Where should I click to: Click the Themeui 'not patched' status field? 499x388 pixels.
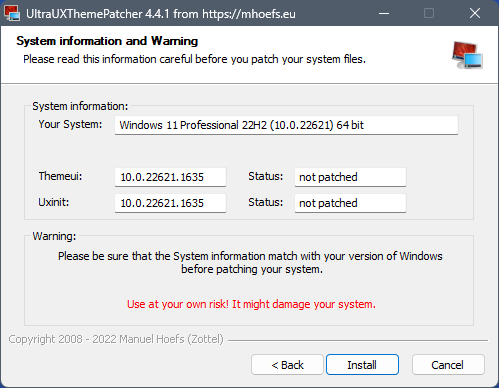coord(350,177)
